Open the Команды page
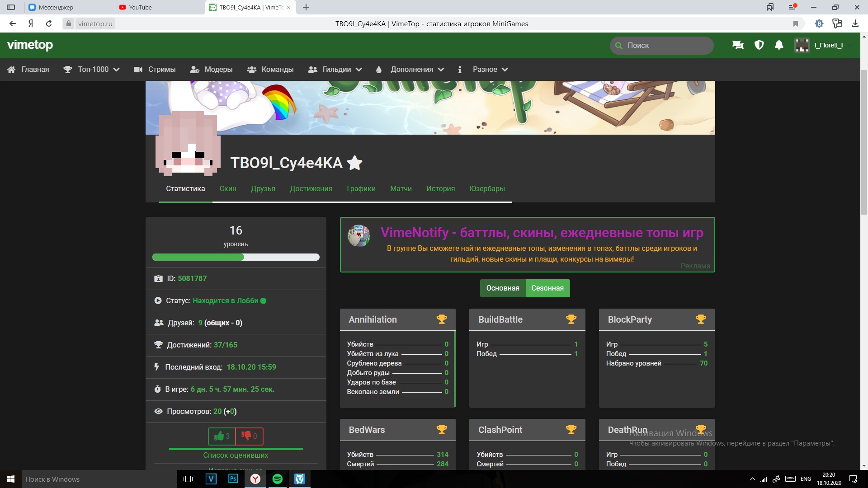The height and width of the screenshot is (488, 868). (270, 69)
